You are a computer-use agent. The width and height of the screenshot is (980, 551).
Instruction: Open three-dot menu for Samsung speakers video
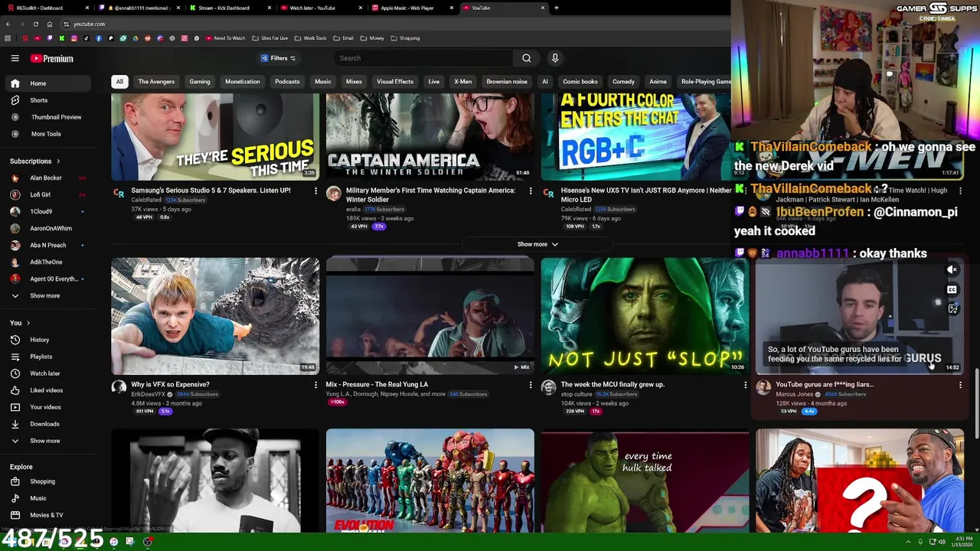coord(315,191)
